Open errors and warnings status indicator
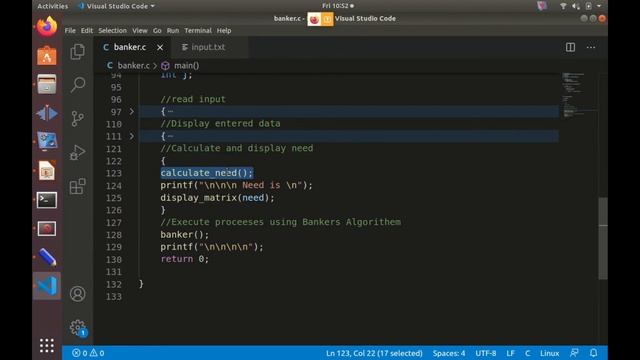This screenshot has height=360, width=640. coord(88,353)
